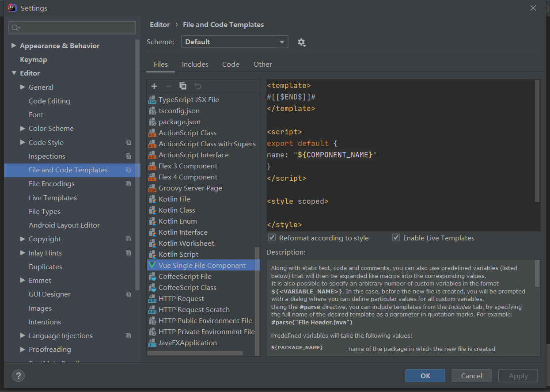Image resolution: width=550 pixels, height=392 pixels.
Task: Create a new template with the plus icon
Action: [x=154, y=86]
